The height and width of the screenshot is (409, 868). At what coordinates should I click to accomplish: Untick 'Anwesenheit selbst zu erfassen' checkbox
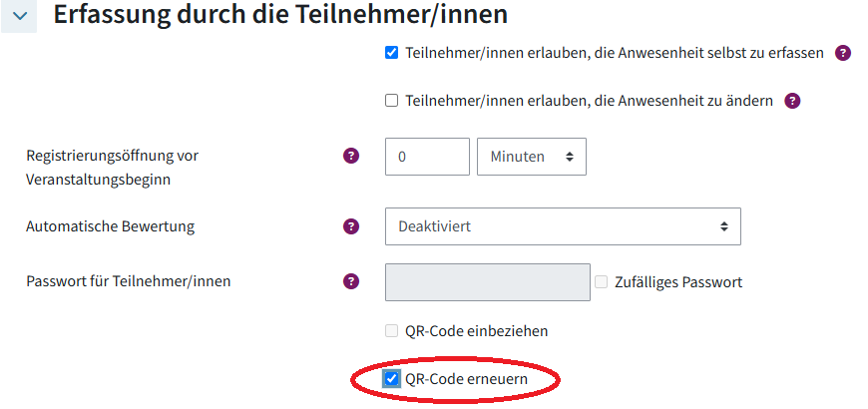point(392,53)
